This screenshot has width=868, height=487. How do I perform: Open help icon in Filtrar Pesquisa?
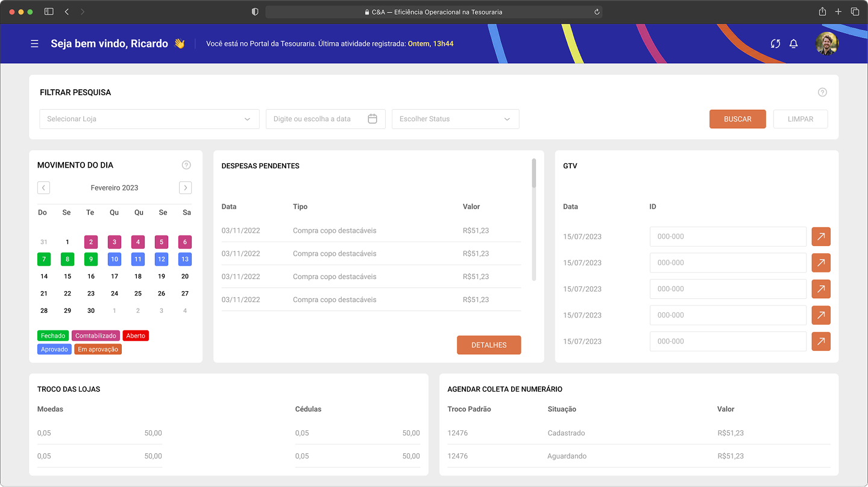[x=822, y=92]
